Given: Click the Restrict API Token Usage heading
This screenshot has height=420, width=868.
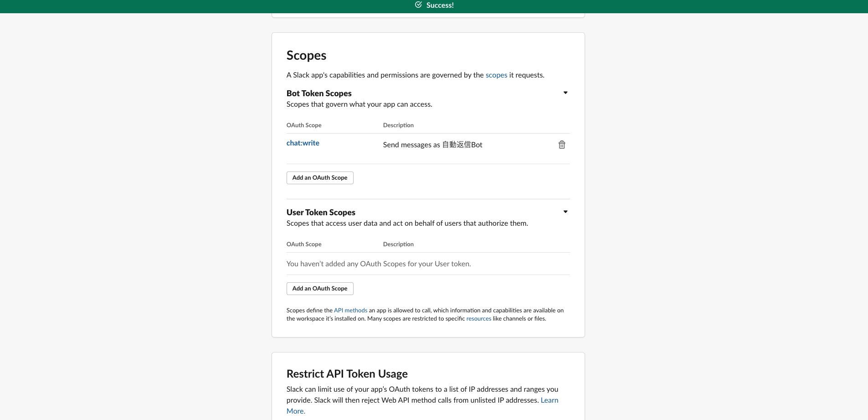Looking at the screenshot, I should tap(347, 373).
